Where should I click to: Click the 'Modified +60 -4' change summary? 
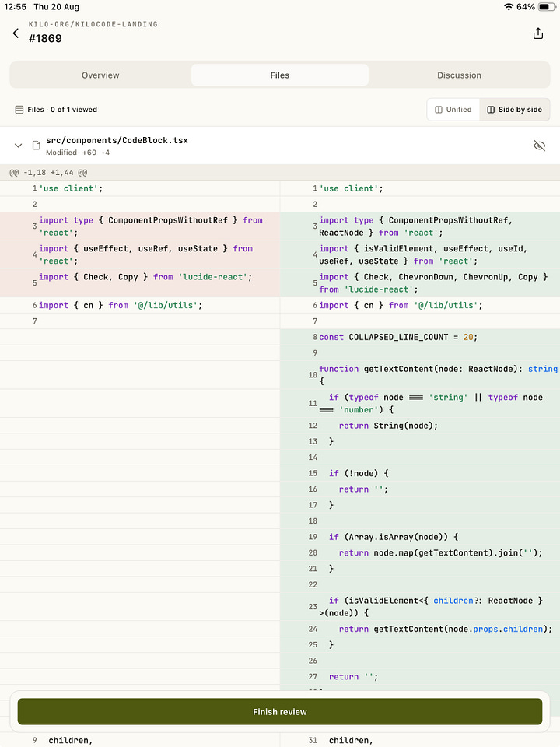pos(78,153)
